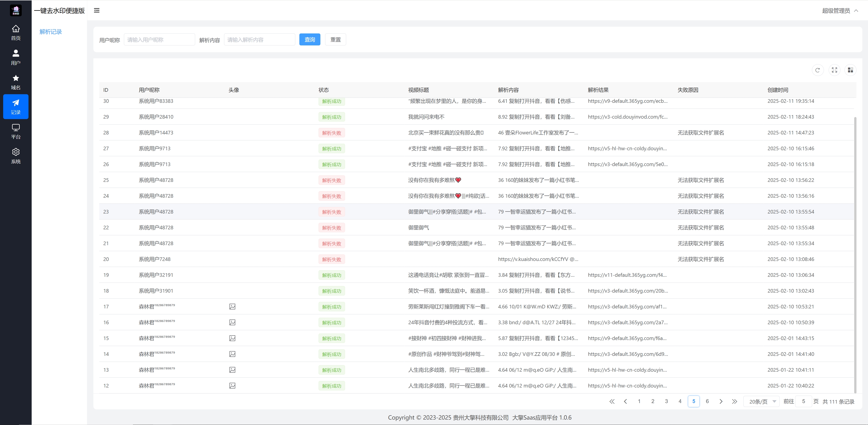Click 解析失败 tag in row 20
Image resolution: width=868 pixels, height=425 pixels.
(331, 259)
